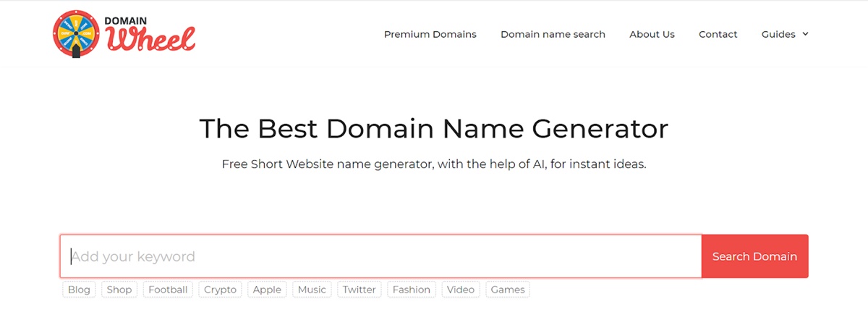Select the Blog keyword tag

(79, 290)
